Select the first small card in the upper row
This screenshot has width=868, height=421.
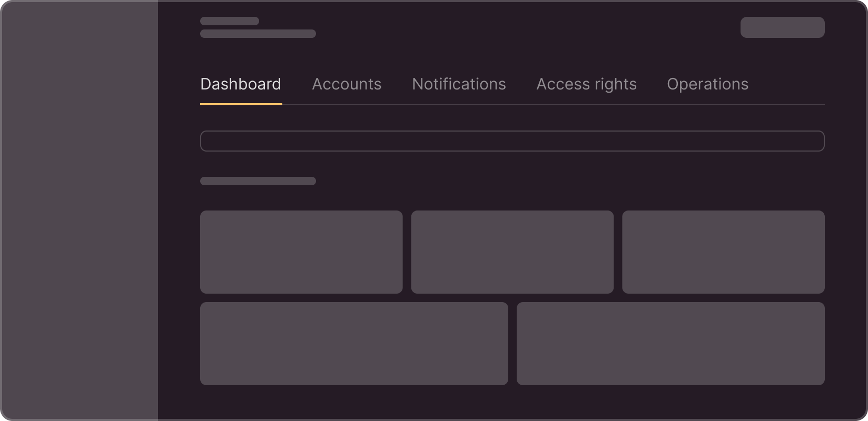(x=301, y=252)
